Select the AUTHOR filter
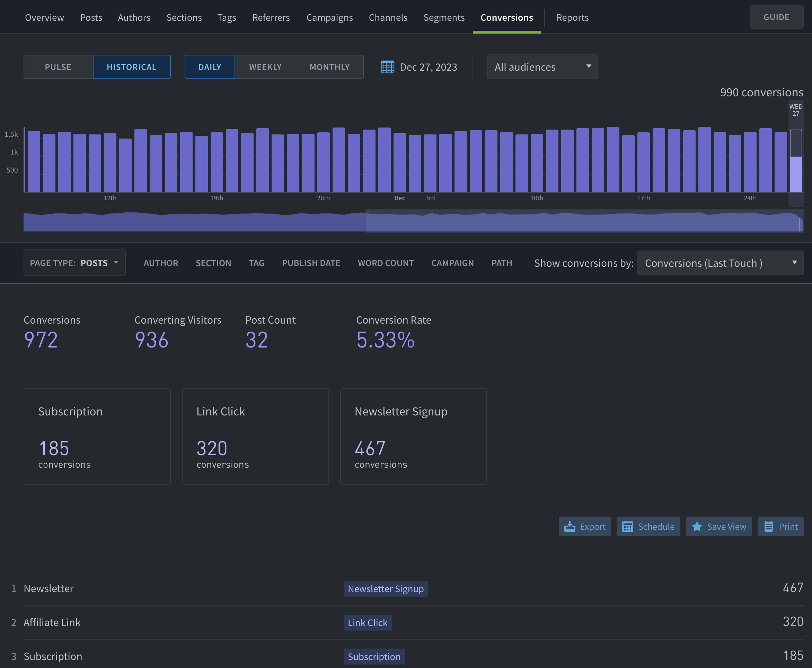The height and width of the screenshot is (668, 812). point(161,263)
